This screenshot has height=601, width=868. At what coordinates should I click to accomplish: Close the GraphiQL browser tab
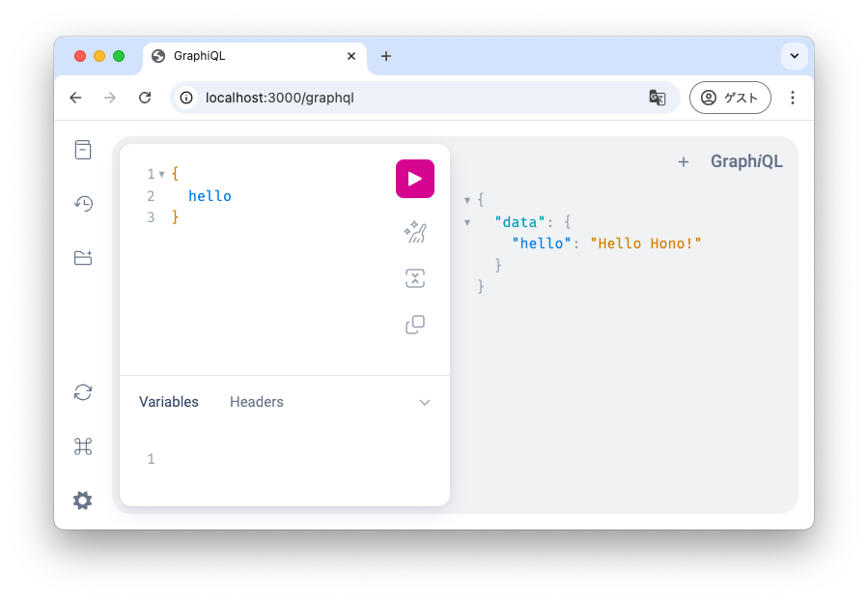pyautogui.click(x=351, y=56)
